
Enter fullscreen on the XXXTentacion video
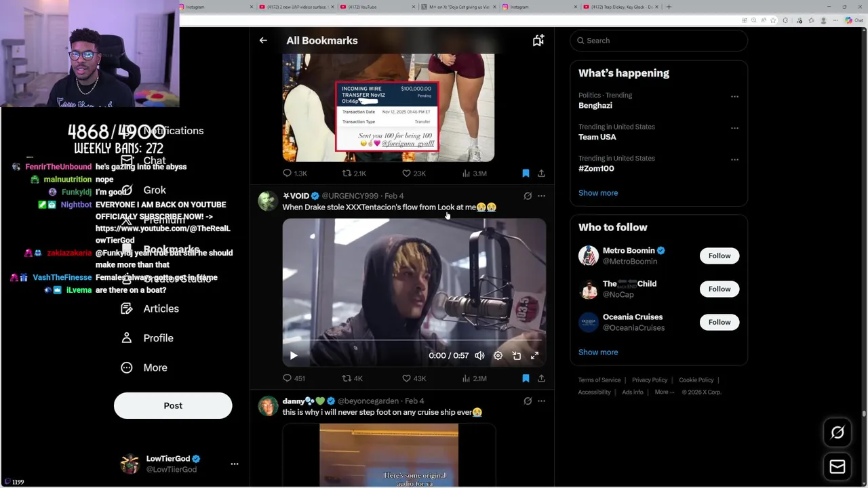click(x=534, y=356)
